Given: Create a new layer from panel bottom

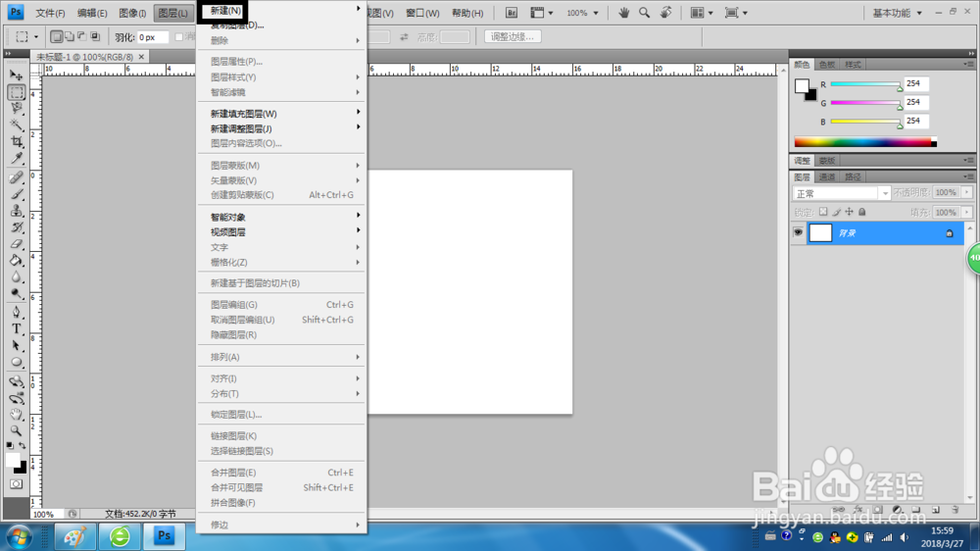Looking at the screenshot, I should pyautogui.click(x=936, y=510).
